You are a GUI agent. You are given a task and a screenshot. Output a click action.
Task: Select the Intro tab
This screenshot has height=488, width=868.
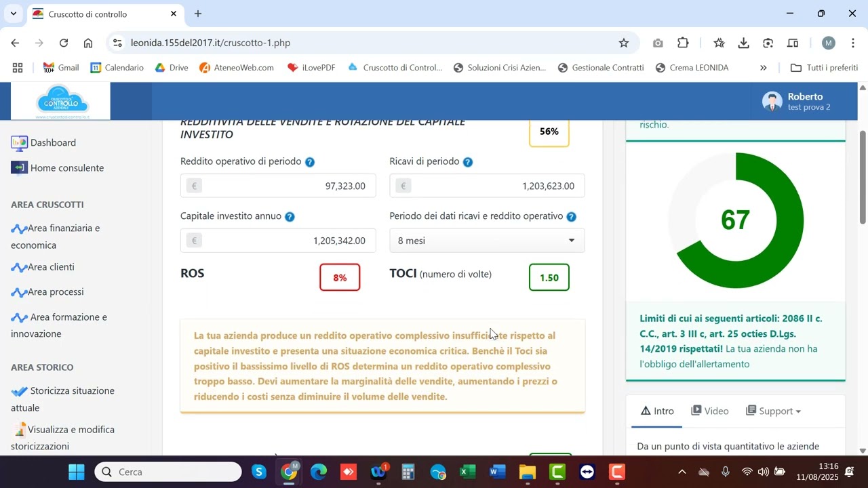[x=657, y=411]
